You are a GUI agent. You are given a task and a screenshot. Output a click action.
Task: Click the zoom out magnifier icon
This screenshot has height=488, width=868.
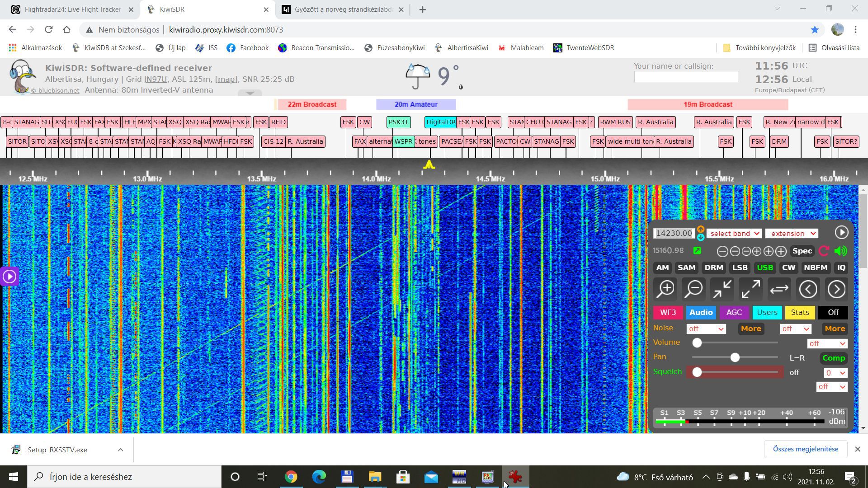pyautogui.click(x=694, y=289)
